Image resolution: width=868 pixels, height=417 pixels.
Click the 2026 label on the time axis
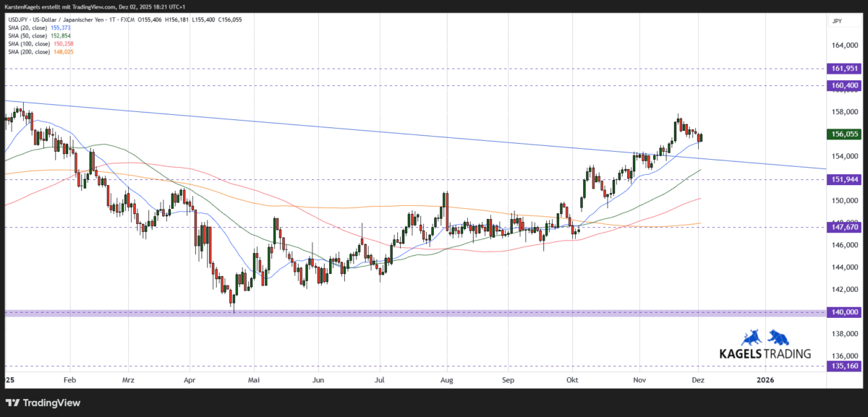(765, 379)
